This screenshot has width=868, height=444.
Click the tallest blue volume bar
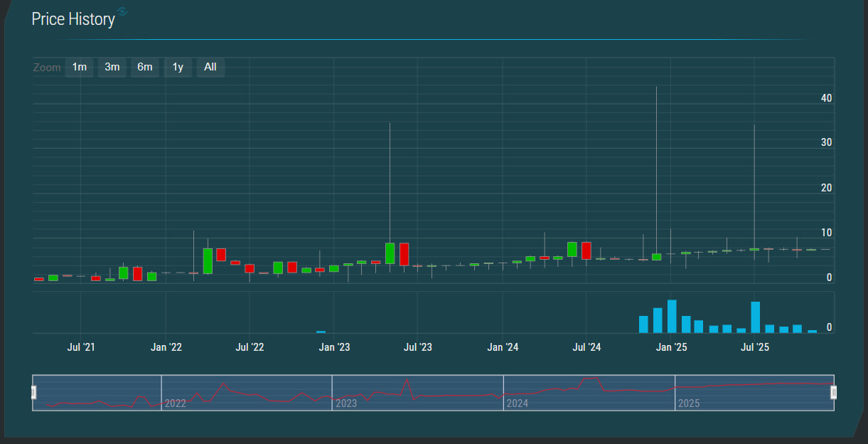pyautogui.click(x=671, y=317)
